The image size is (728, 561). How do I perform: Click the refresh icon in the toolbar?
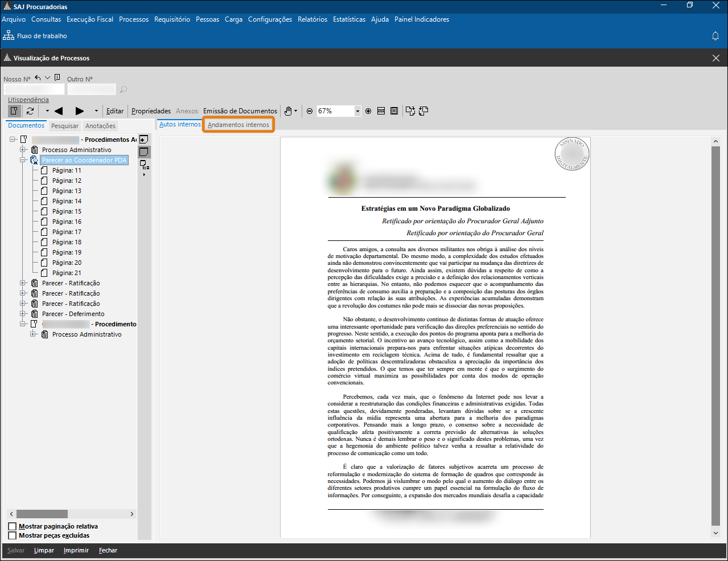coord(30,111)
